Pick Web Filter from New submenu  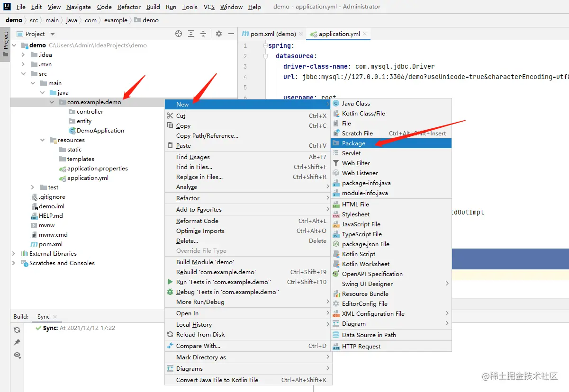(x=391, y=163)
